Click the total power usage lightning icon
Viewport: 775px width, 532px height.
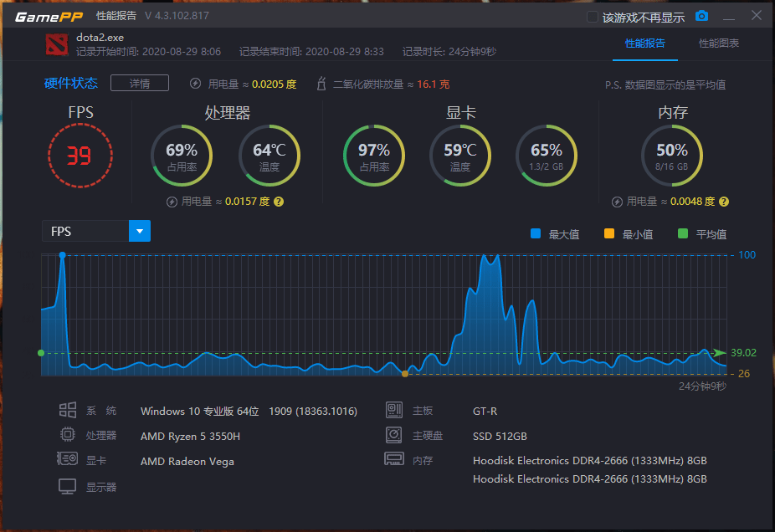point(195,84)
